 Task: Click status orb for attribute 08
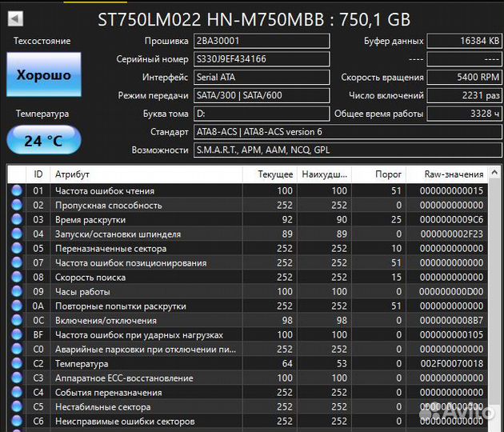17,277
